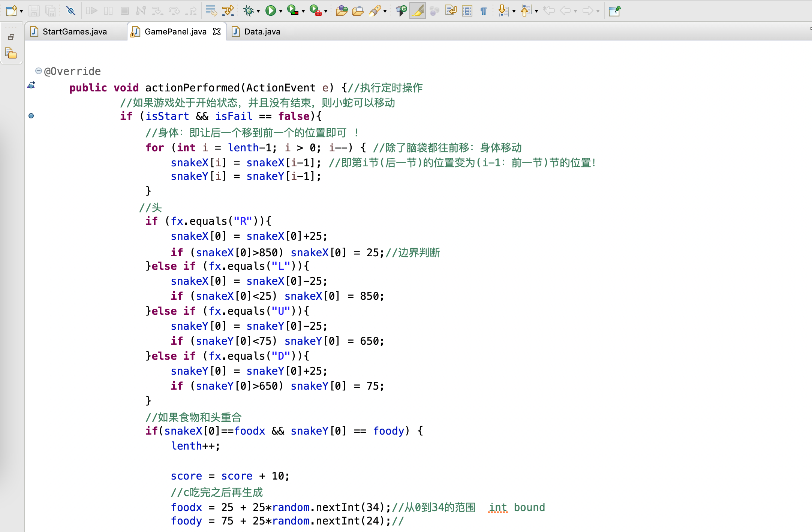Collapse the @Override method fold marker
Viewport: 812px width, 532px height.
[38, 70]
